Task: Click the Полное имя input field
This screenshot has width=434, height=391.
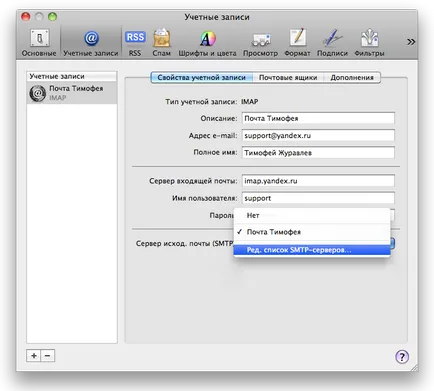Action: click(x=318, y=153)
